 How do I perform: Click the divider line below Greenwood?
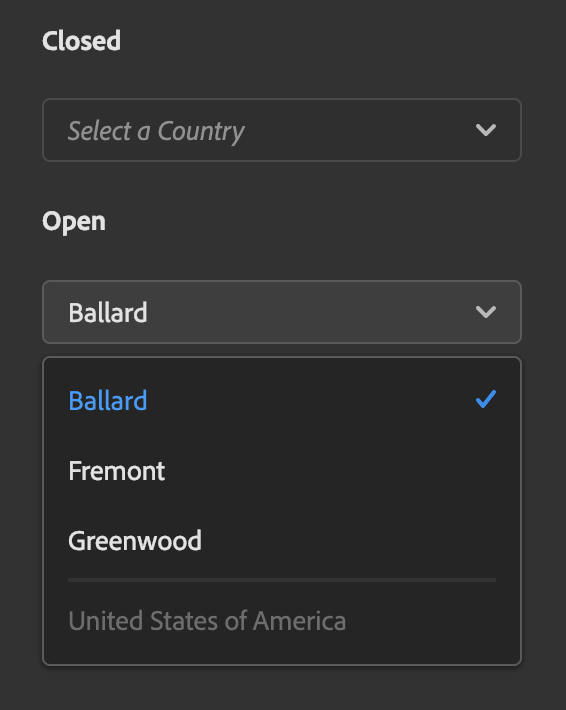tap(282, 580)
